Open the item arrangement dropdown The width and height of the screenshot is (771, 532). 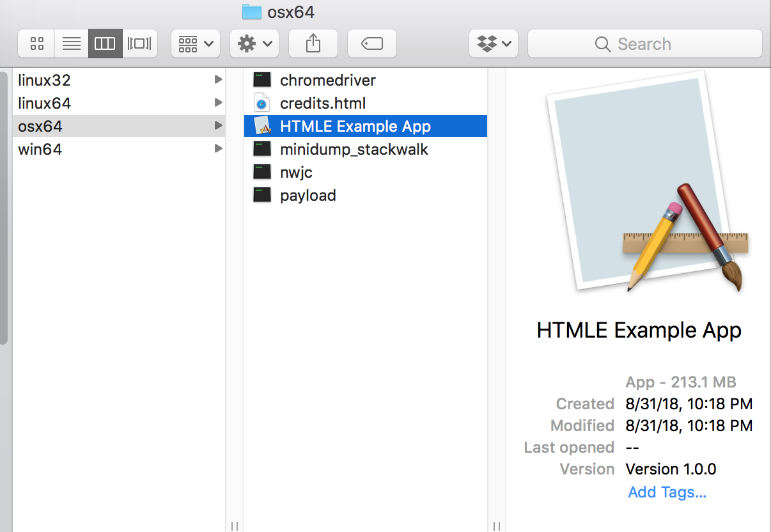point(196,43)
